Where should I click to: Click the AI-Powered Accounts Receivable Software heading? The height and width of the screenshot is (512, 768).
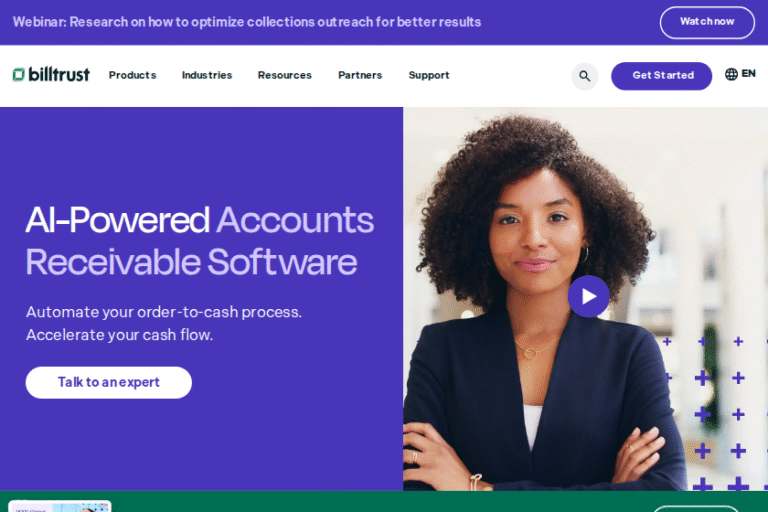(199, 241)
